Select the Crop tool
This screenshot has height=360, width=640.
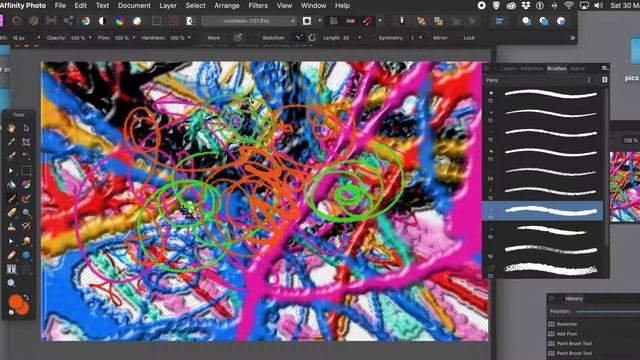26,142
